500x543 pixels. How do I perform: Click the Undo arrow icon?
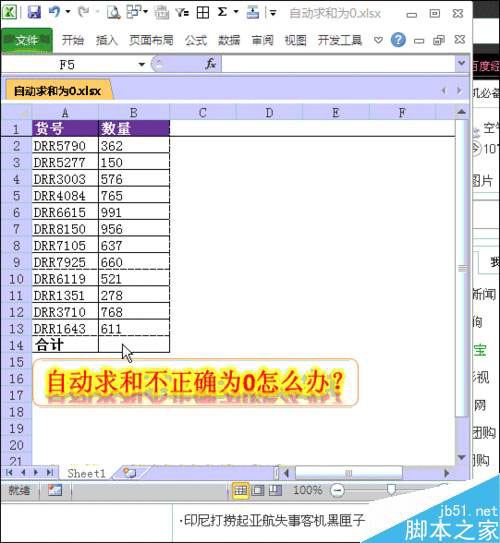coord(54,12)
